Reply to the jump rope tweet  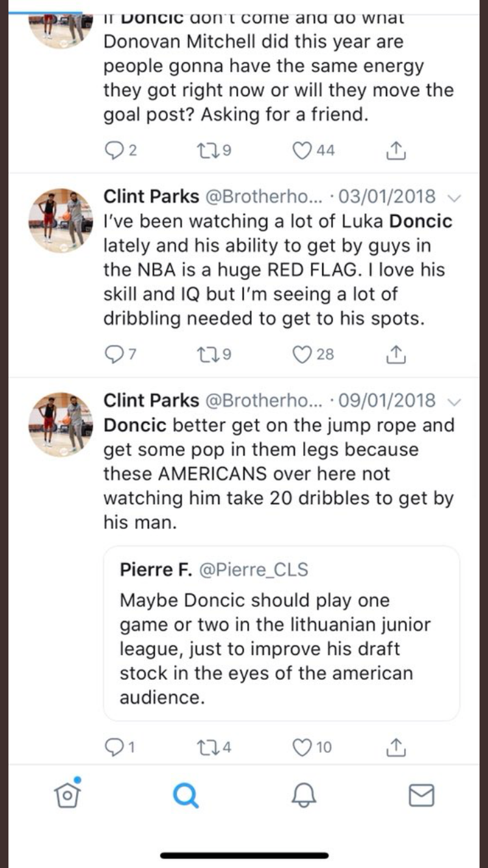coord(113,748)
